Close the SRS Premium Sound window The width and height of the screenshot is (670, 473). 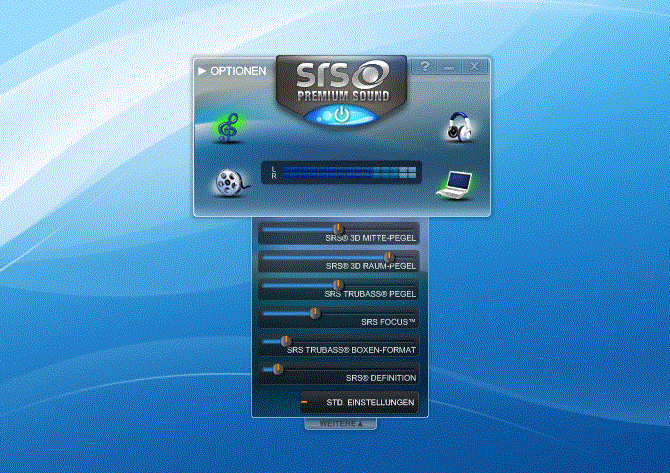[x=474, y=66]
